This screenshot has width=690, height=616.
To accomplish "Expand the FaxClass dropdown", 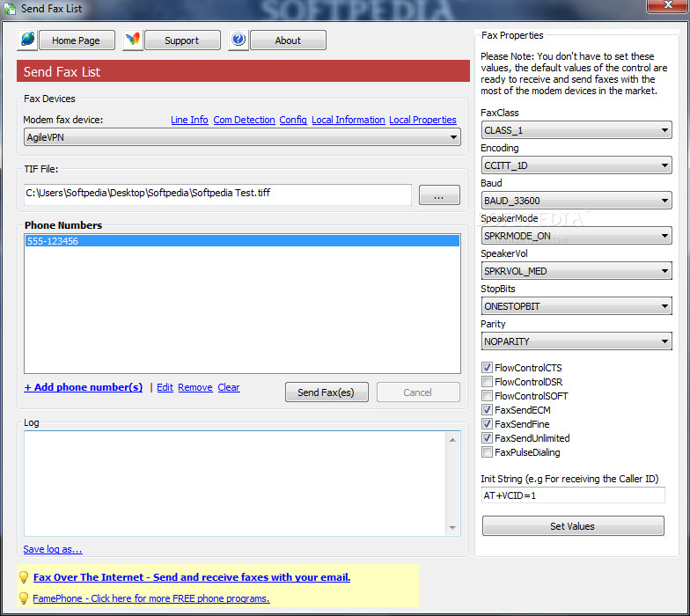I will [576, 130].
